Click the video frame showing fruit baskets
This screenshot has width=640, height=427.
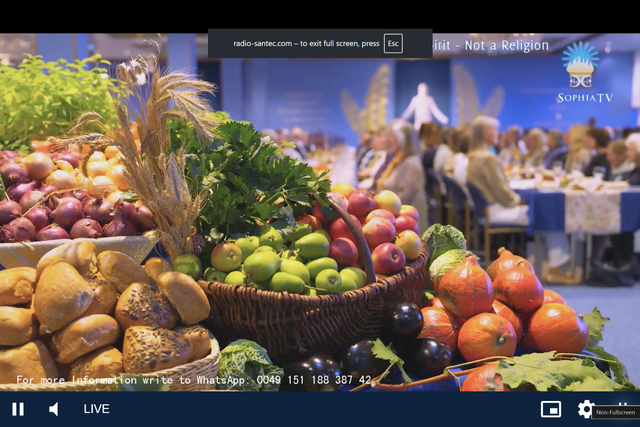tap(320, 212)
